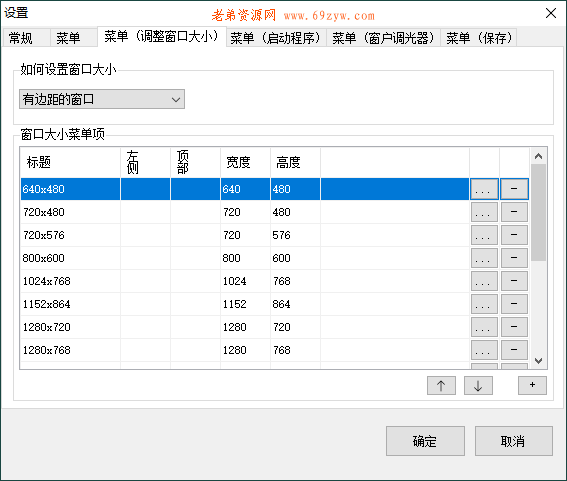Image resolution: width=567 pixels, height=481 pixels.
Task: Select the 1024x768 title cell
Action: point(71,281)
